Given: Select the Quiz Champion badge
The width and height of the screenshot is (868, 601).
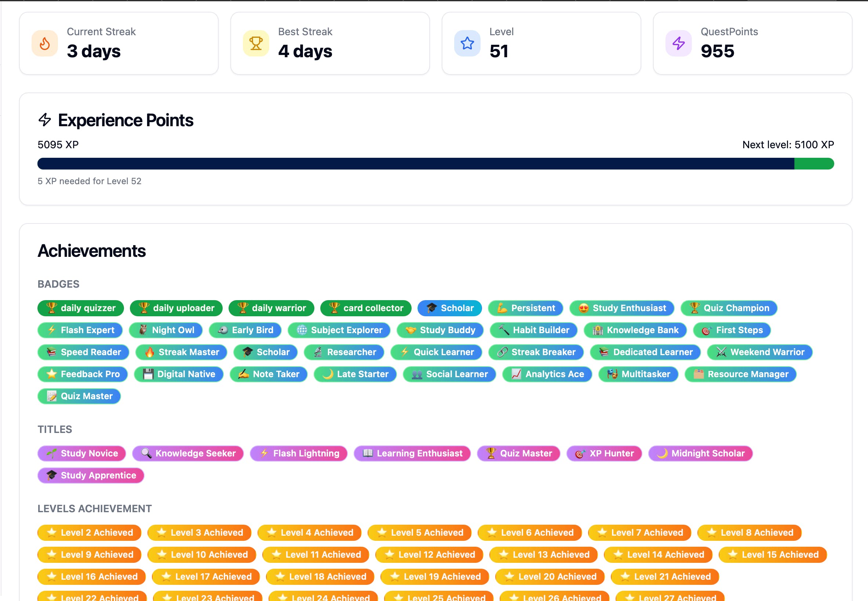Looking at the screenshot, I should (x=728, y=308).
